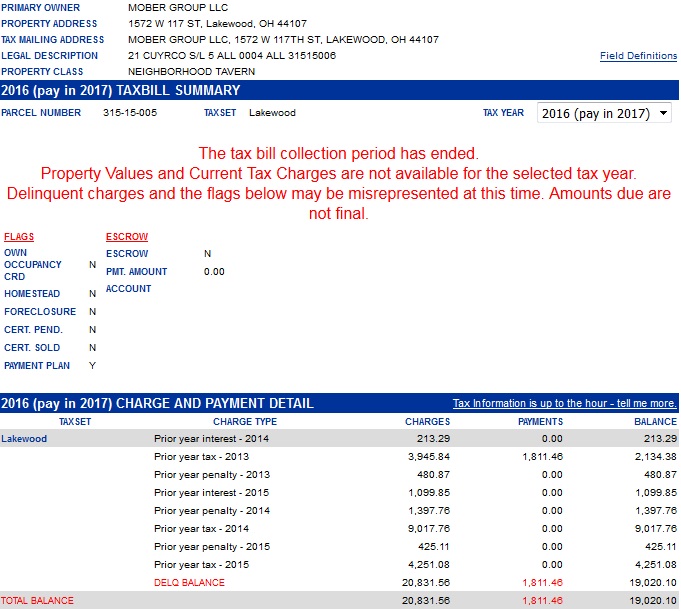
Task: Expand the Tax Year dropdown
Action: click(605, 114)
